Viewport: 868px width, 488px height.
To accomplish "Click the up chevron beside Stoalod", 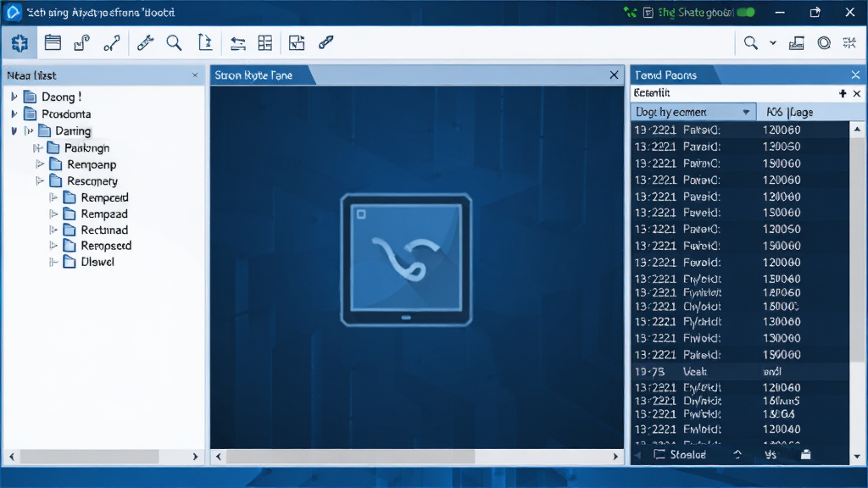I will tap(737, 454).
